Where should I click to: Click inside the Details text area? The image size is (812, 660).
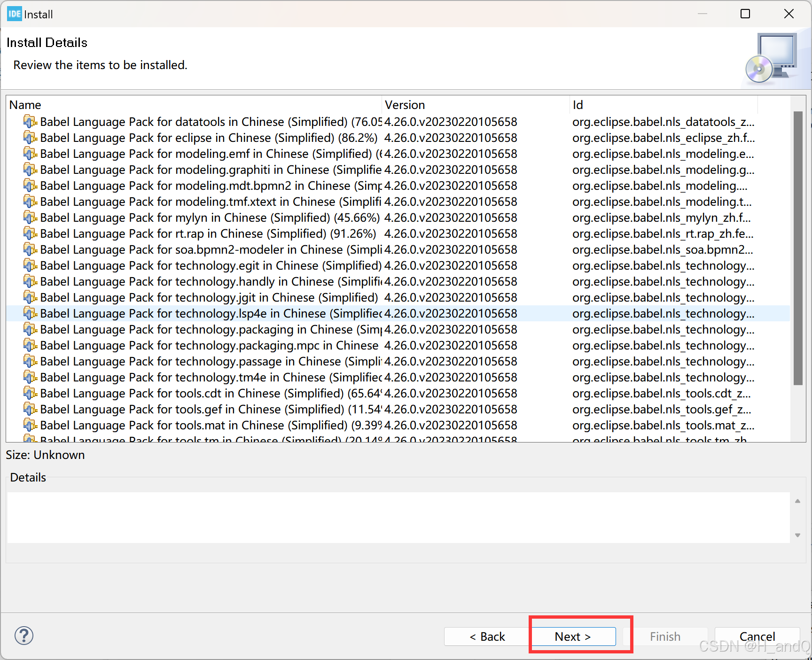coord(398,518)
